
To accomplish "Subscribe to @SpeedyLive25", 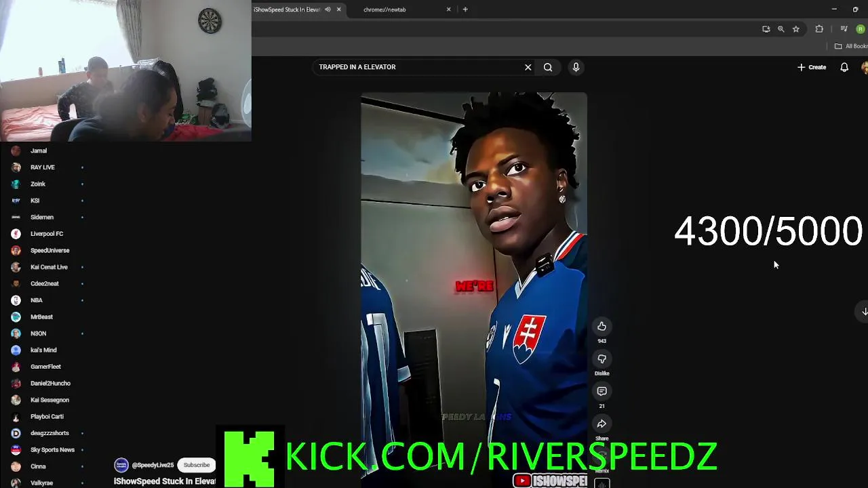I will coord(197,465).
